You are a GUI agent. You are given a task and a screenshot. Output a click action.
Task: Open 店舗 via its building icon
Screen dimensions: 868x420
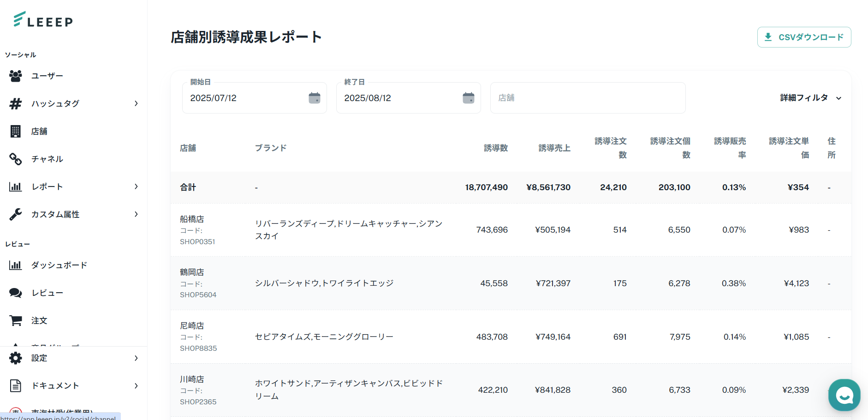16,131
